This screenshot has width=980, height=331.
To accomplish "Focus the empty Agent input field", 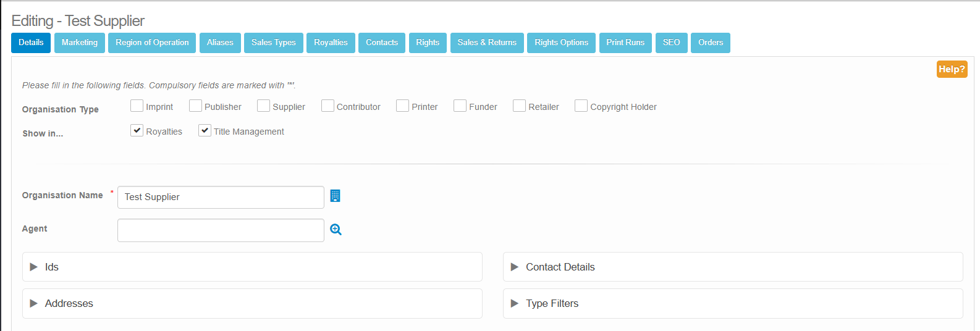I will (x=221, y=230).
